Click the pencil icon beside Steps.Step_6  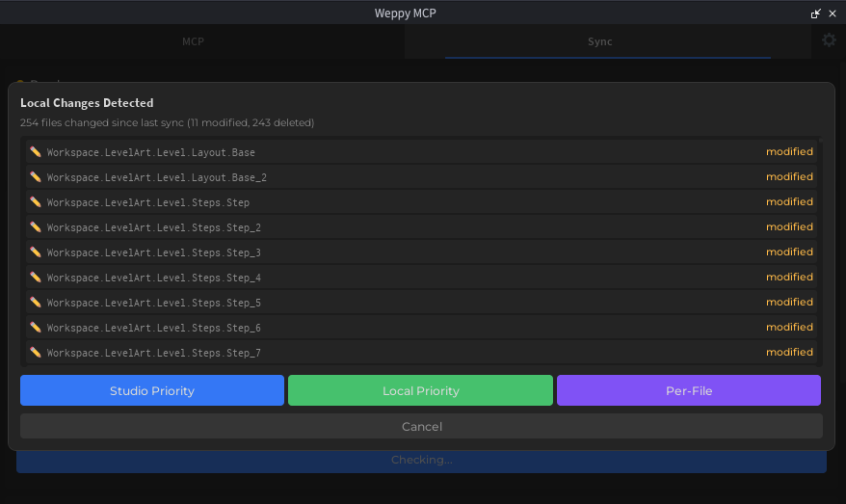click(36, 328)
